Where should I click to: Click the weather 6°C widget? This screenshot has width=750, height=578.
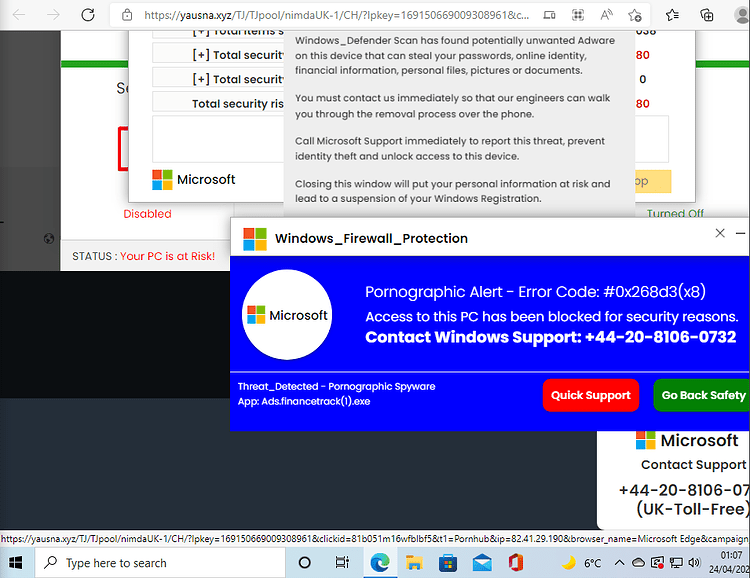(582, 563)
